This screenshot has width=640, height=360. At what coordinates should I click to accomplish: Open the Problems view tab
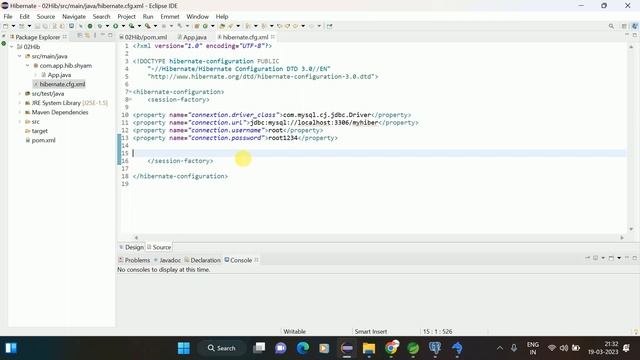134,260
